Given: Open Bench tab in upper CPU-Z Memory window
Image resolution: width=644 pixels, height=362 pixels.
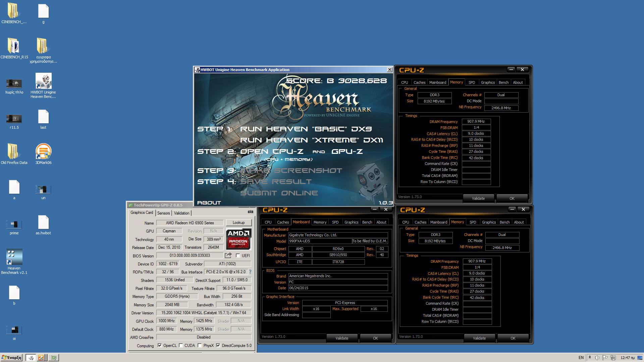Looking at the screenshot, I should coord(503,82).
